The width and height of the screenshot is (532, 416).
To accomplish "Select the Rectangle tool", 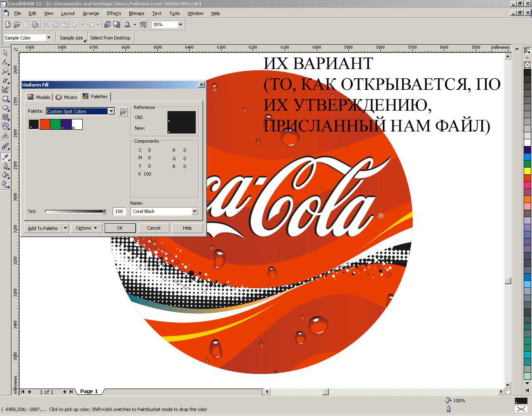I will click(5, 99).
